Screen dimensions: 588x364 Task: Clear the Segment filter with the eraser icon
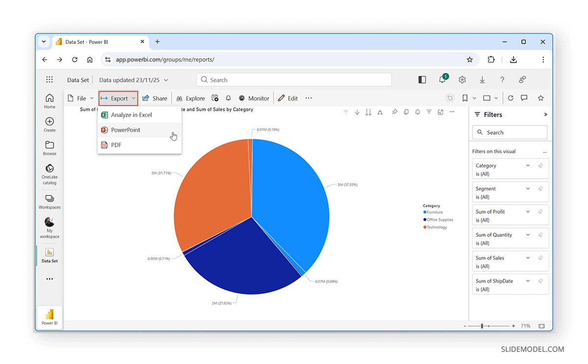[x=540, y=189]
